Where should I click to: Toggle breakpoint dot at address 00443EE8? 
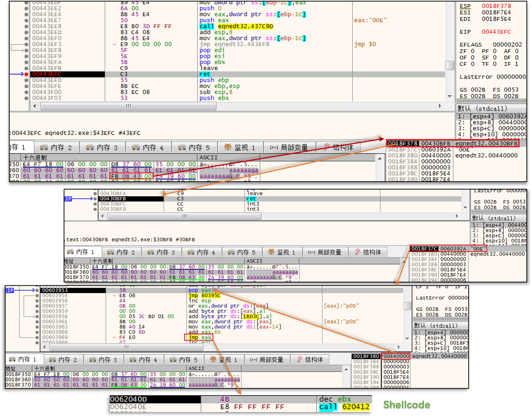26,26
